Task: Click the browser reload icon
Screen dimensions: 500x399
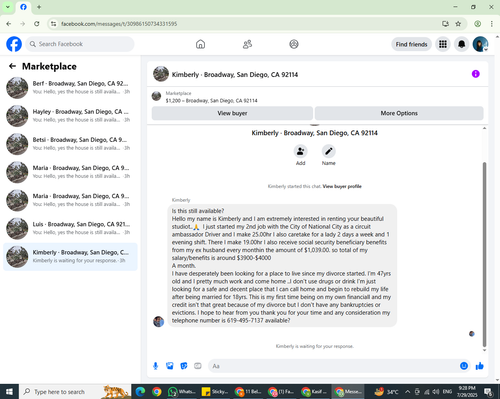Action: pyautogui.click(x=37, y=24)
